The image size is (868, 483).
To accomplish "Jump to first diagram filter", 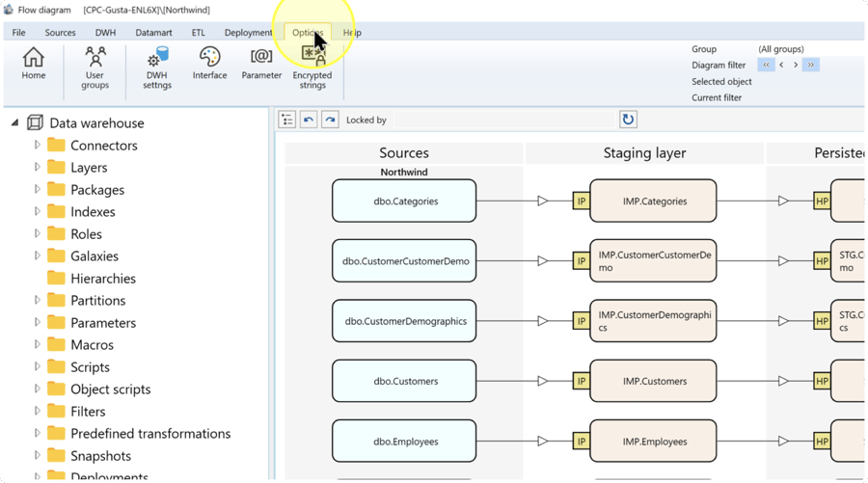I will click(x=766, y=65).
